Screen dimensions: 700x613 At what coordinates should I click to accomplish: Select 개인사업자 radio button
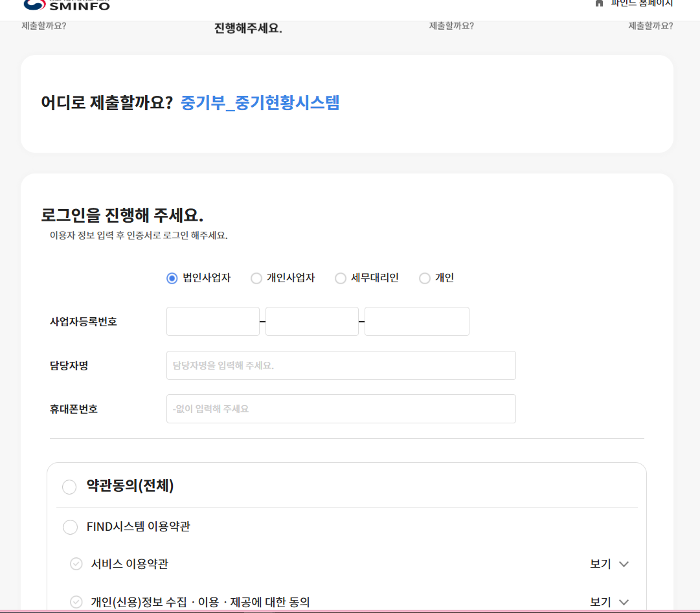[x=256, y=278]
